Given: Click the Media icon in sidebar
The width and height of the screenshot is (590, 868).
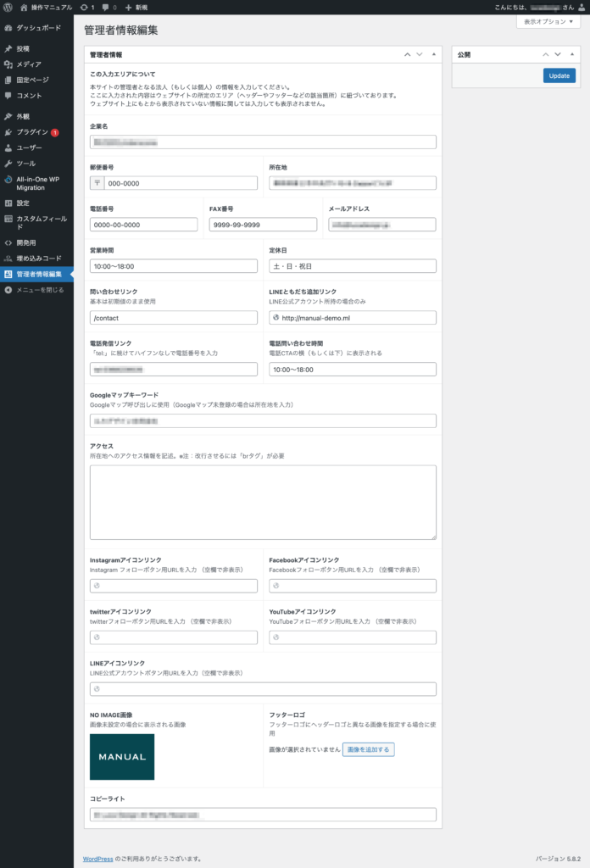Looking at the screenshot, I should [x=8, y=64].
